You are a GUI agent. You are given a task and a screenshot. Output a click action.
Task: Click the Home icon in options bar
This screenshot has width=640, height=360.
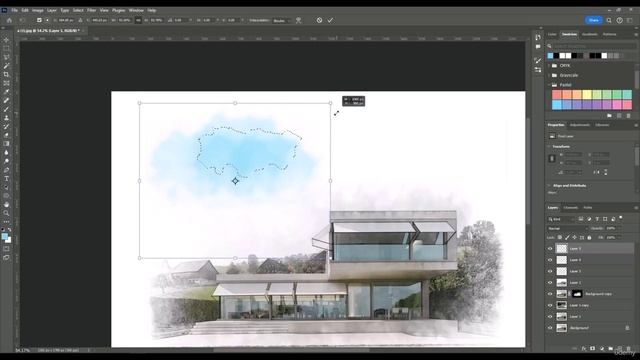pyautogui.click(x=9, y=20)
